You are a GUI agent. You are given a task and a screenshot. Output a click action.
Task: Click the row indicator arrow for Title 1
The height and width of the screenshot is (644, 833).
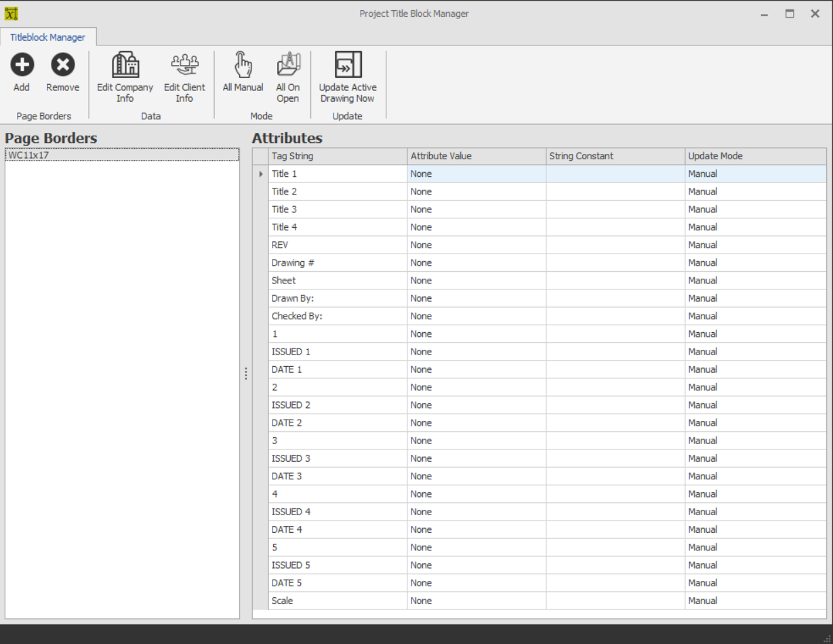click(x=261, y=174)
